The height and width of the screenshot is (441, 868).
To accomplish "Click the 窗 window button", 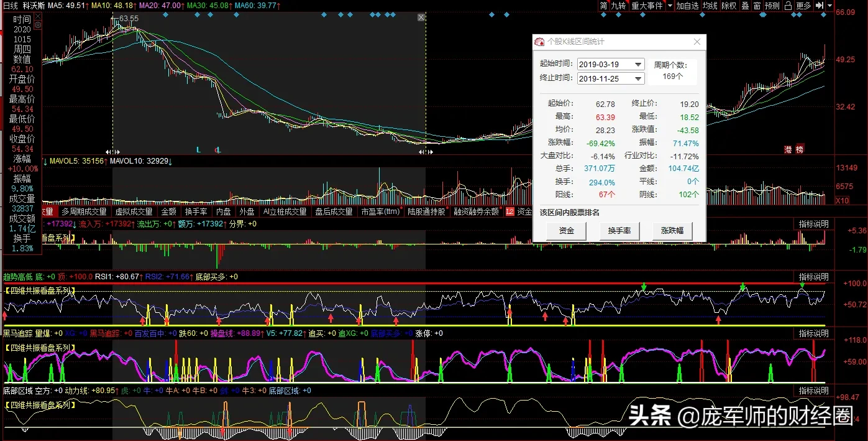I will point(757,6).
